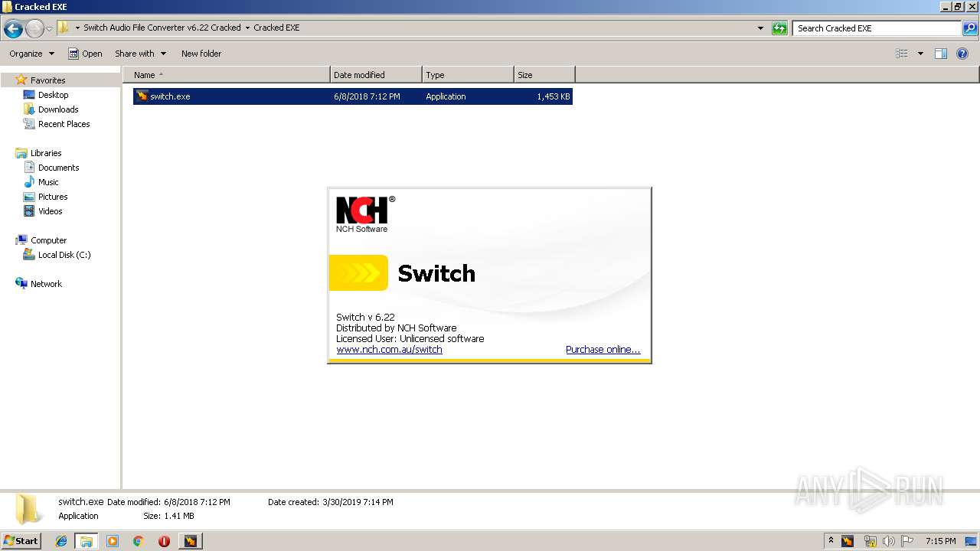Viewport: 980px width, 551px height.
Task: Show hidden tray icons arrow
Action: [x=831, y=541]
